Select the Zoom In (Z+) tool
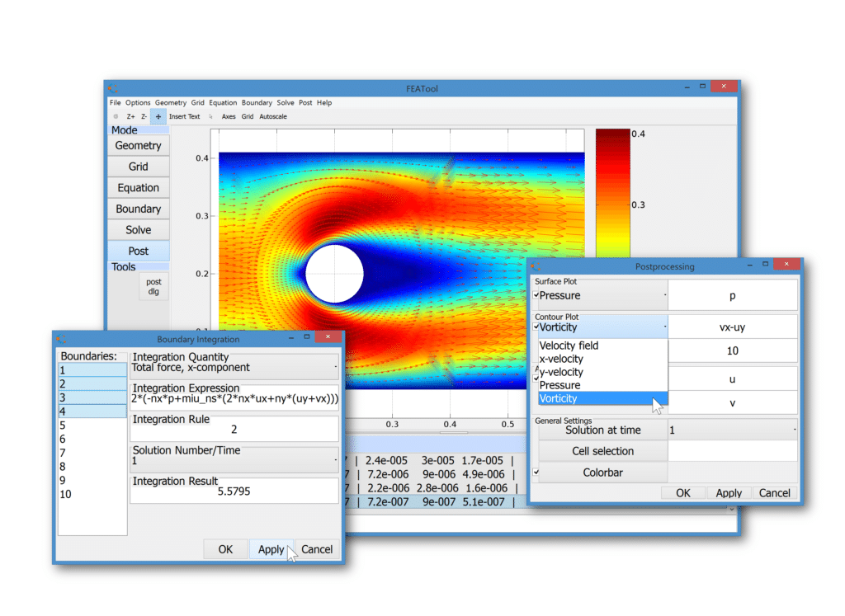 130,116
